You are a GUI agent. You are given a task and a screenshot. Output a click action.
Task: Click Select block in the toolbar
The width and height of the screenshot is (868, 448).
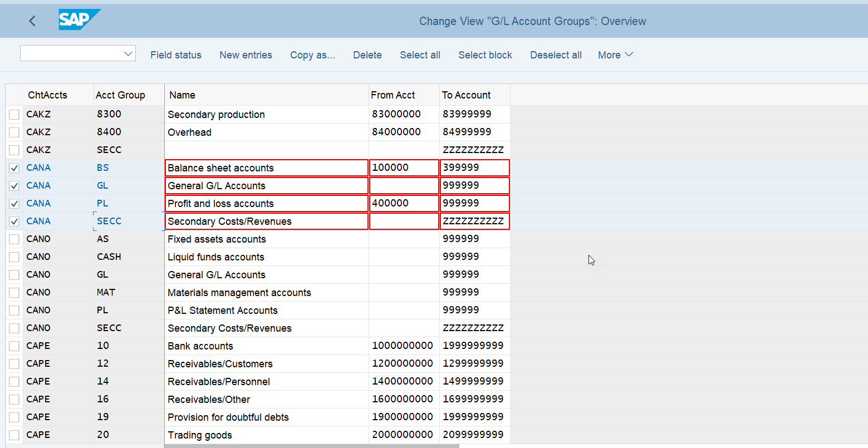click(x=484, y=55)
